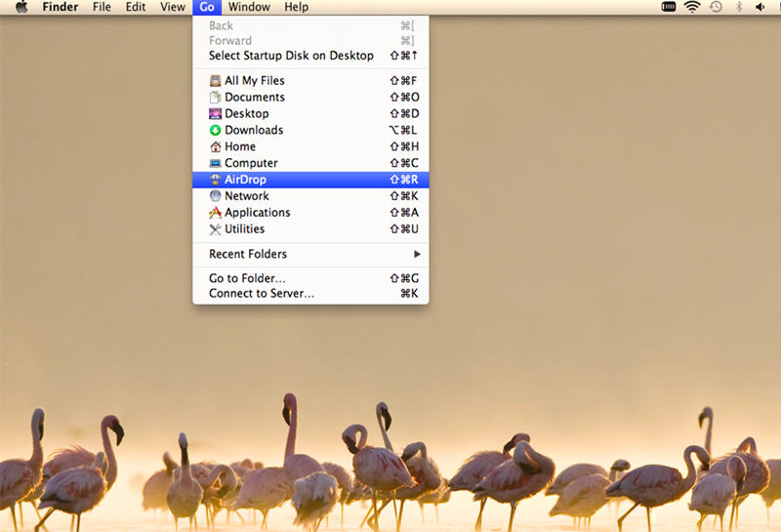Screen dimensions: 781x532
Task: Open the Help menu
Action: pyautogui.click(x=297, y=7)
